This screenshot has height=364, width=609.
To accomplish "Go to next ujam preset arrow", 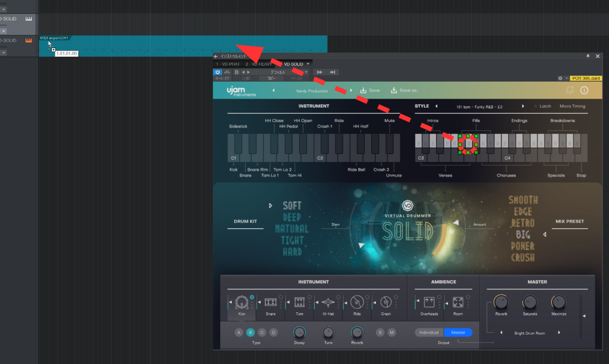I will coord(351,90).
